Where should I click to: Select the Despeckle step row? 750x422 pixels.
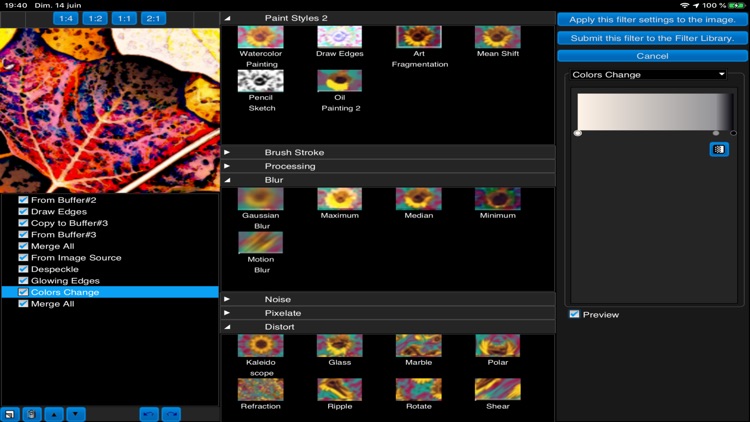click(x=110, y=269)
